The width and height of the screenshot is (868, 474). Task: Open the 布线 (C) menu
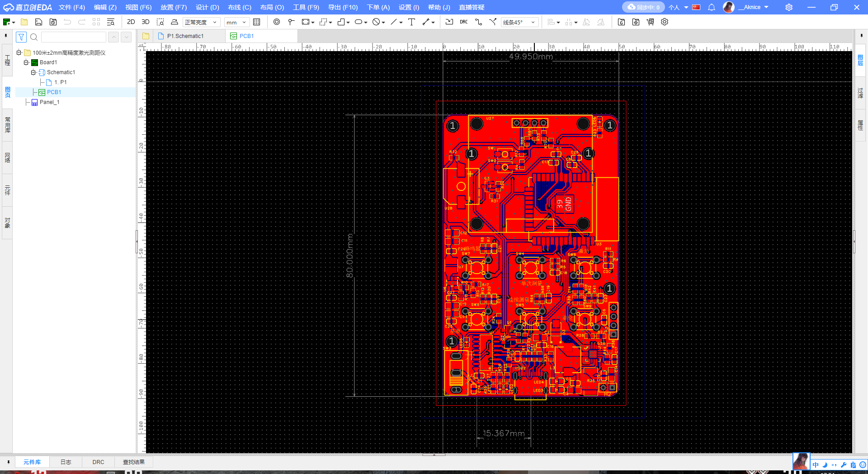click(x=239, y=7)
